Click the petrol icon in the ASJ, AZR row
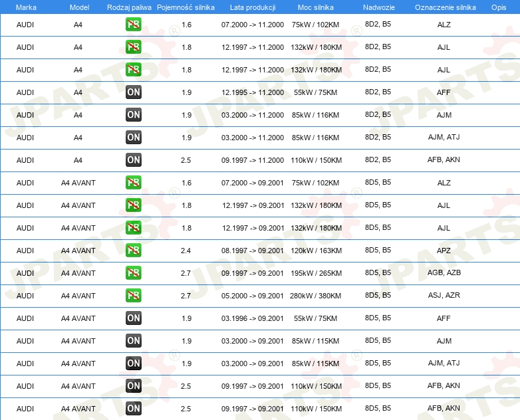Image resolution: width=520 pixels, height=420 pixels. [x=133, y=295]
